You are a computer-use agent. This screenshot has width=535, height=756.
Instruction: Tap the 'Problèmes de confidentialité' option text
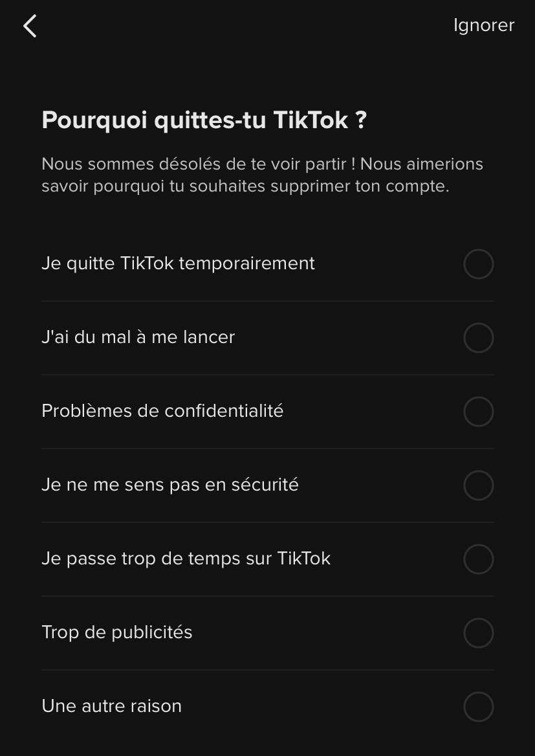pyautogui.click(x=162, y=411)
